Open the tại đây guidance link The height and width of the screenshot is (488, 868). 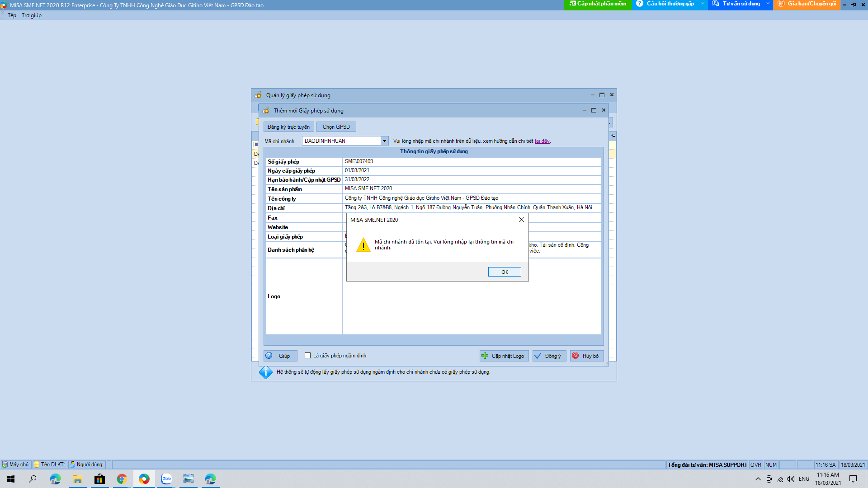542,141
